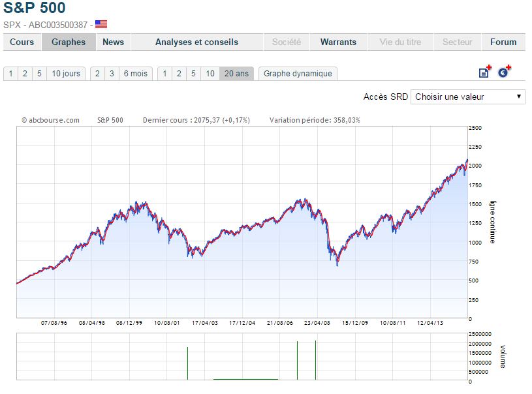
Task: Click the 1500000 volume axis label
Action: pyautogui.click(x=480, y=353)
